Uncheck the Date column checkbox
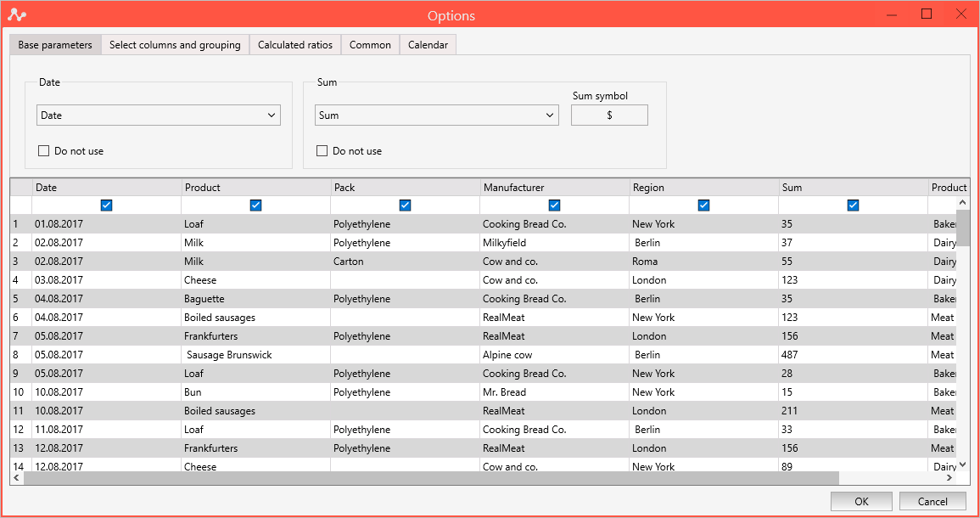The height and width of the screenshot is (518, 980). (106, 206)
